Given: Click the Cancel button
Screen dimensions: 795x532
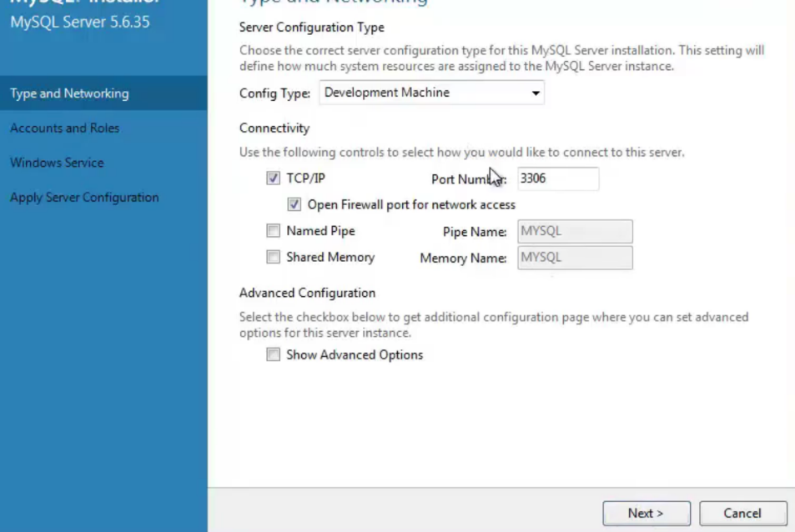Looking at the screenshot, I should click(742, 514).
